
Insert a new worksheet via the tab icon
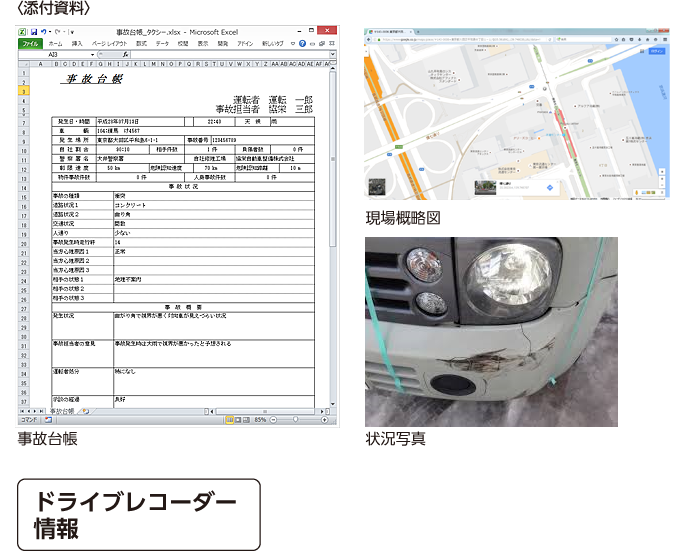pyautogui.click(x=86, y=411)
